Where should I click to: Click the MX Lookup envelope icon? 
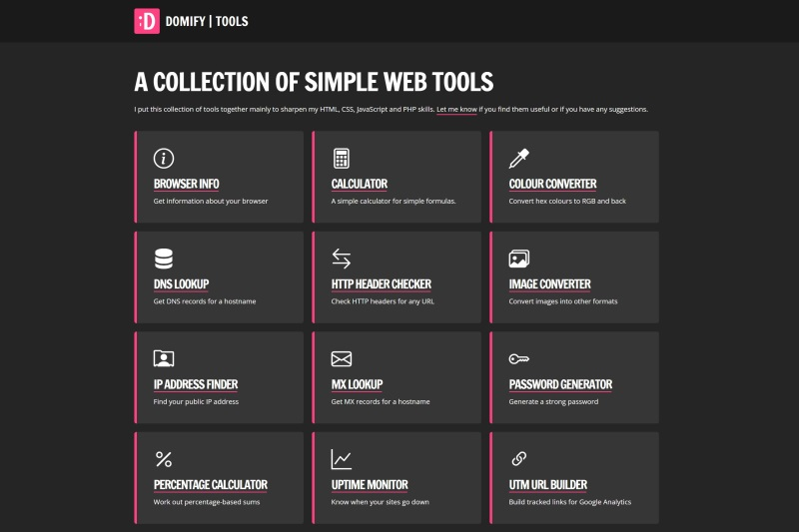pyautogui.click(x=342, y=359)
